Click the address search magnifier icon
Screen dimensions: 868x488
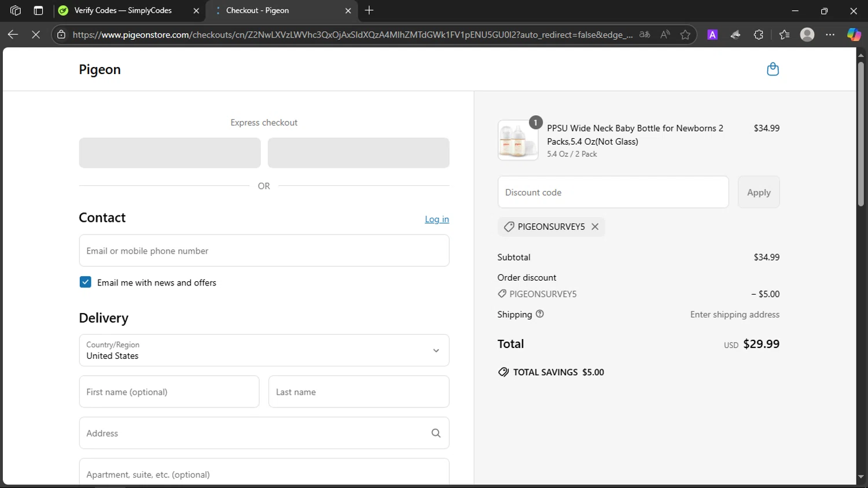pyautogui.click(x=436, y=433)
